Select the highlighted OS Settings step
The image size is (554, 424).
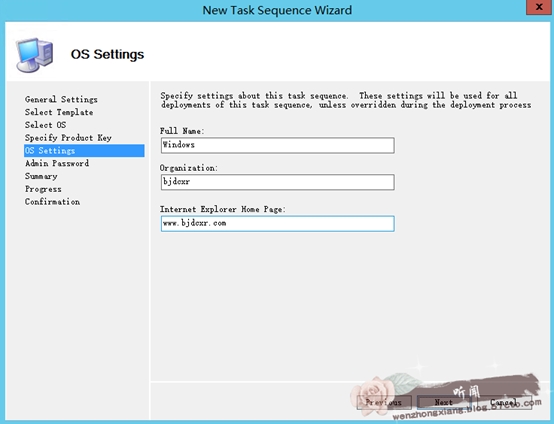(x=84, y=151)
